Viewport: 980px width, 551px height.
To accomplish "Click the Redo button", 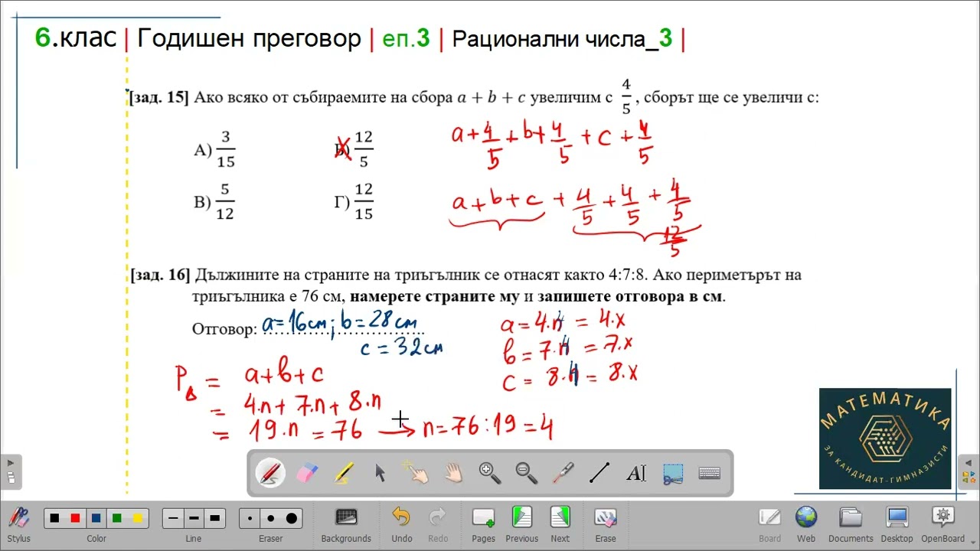I will pos(438,524).
